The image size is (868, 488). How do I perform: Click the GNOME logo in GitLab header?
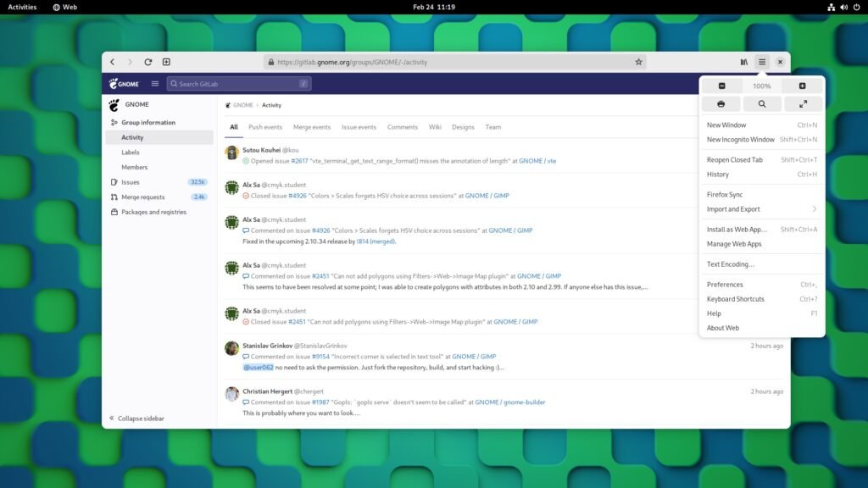124,84
